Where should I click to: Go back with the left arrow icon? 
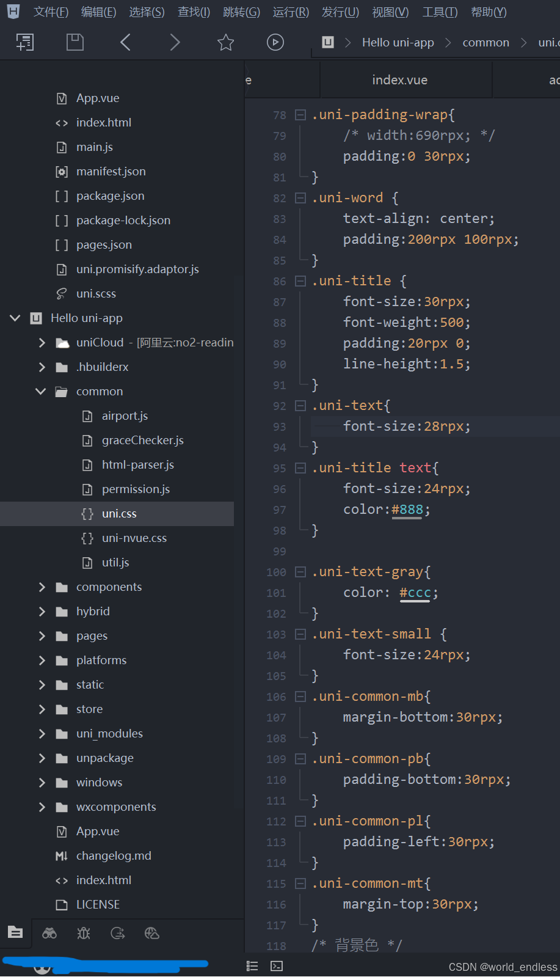pos(125,42)
